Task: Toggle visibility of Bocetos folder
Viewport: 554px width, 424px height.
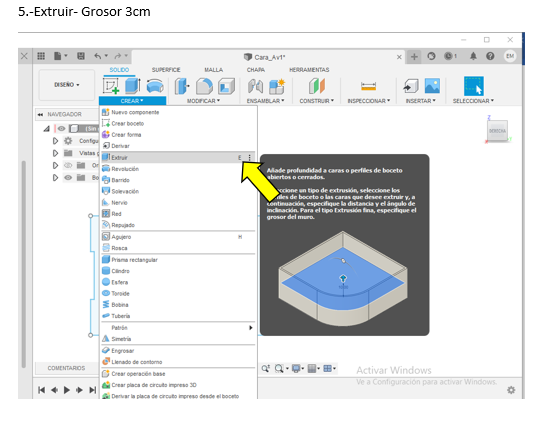Action: click(x=68, y=177)
